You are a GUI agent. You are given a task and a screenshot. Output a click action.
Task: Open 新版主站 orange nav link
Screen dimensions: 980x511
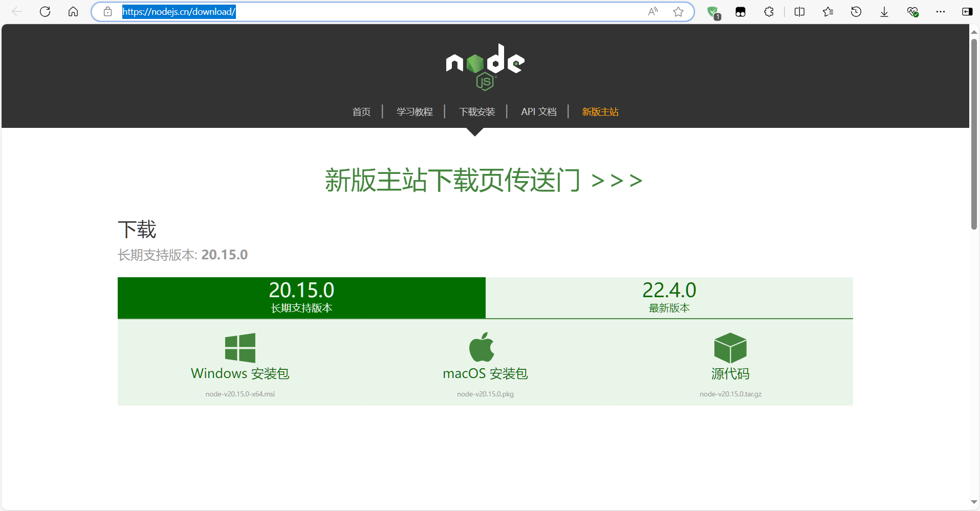click(600, 112)
